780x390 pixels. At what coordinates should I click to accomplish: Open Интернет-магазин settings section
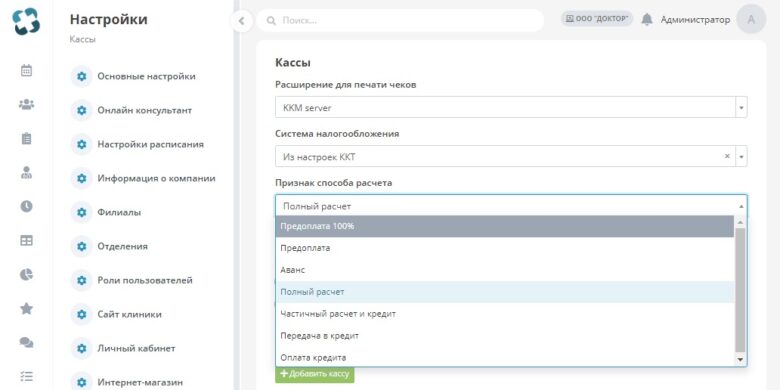[x=140, y=383]
